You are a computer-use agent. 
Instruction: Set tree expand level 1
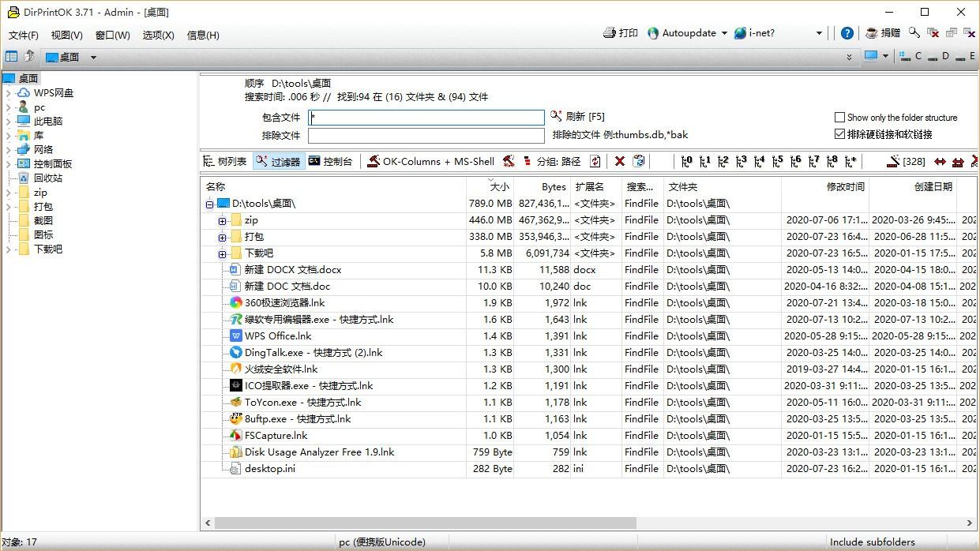tap(705, 161)
